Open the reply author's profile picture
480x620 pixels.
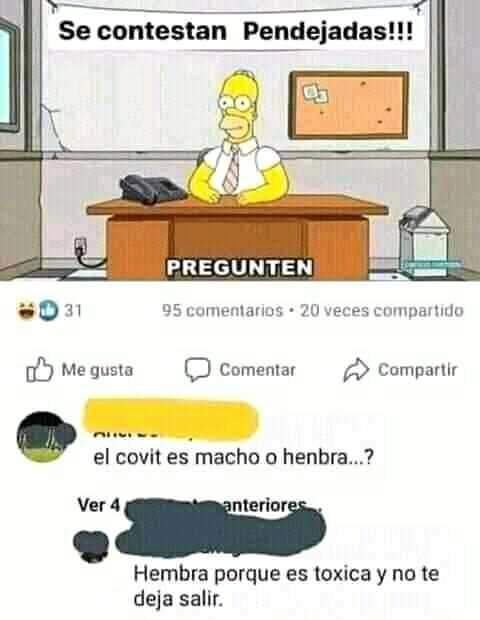[91, 546]
